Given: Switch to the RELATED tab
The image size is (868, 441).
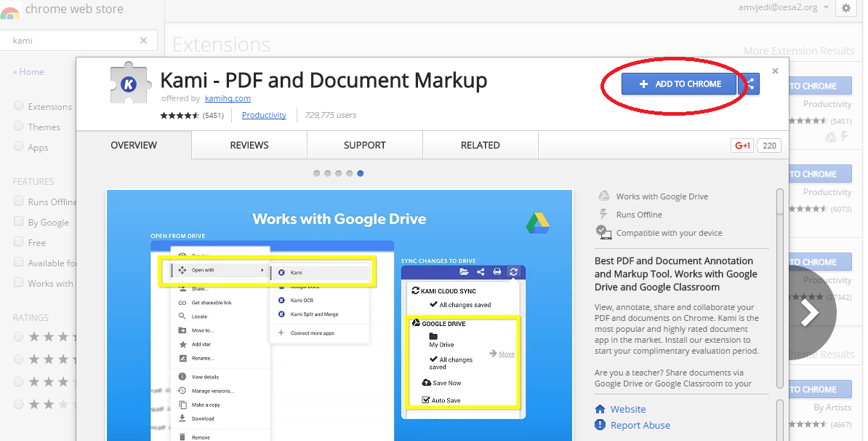Looking at the screenshot, I should 481,145.
